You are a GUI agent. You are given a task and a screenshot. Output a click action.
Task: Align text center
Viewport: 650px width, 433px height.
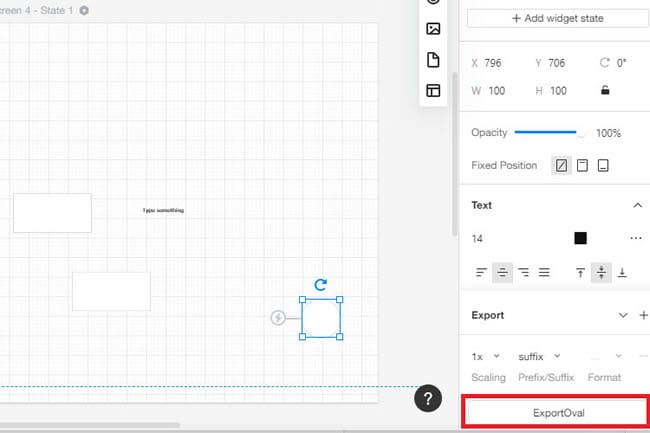[502, 272]
